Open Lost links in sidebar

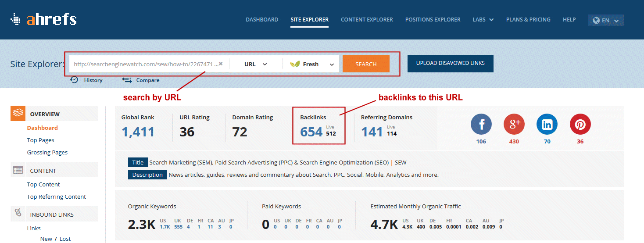(x=65, y=239)
